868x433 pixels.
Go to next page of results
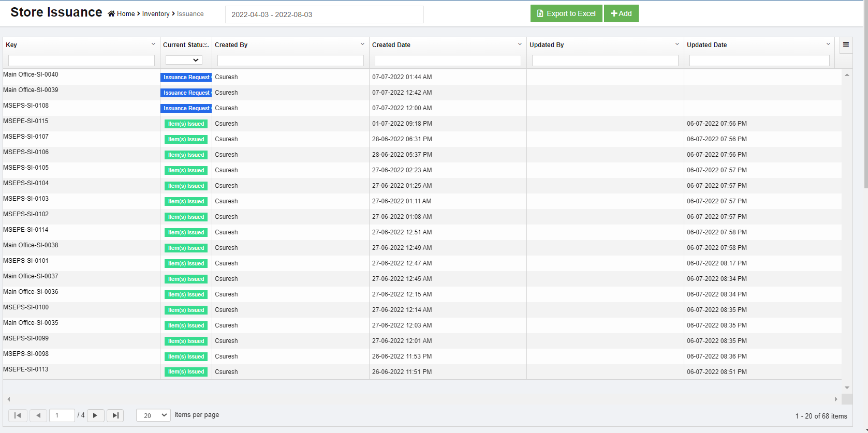(x=95, y=415)
